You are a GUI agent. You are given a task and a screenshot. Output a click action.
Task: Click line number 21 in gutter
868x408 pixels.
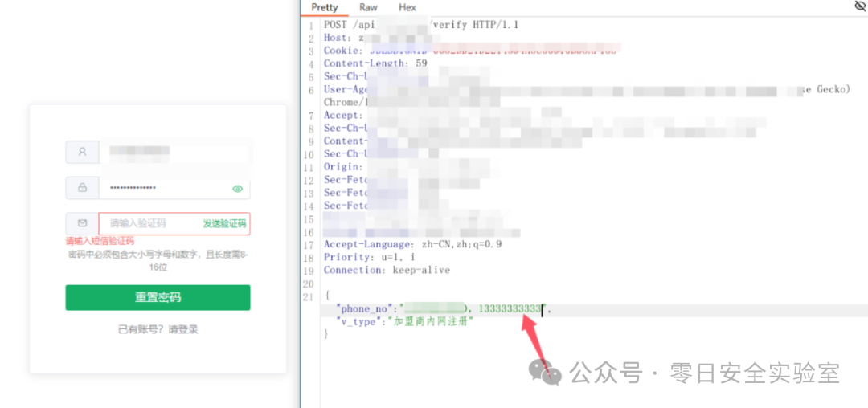click(309, 297)
